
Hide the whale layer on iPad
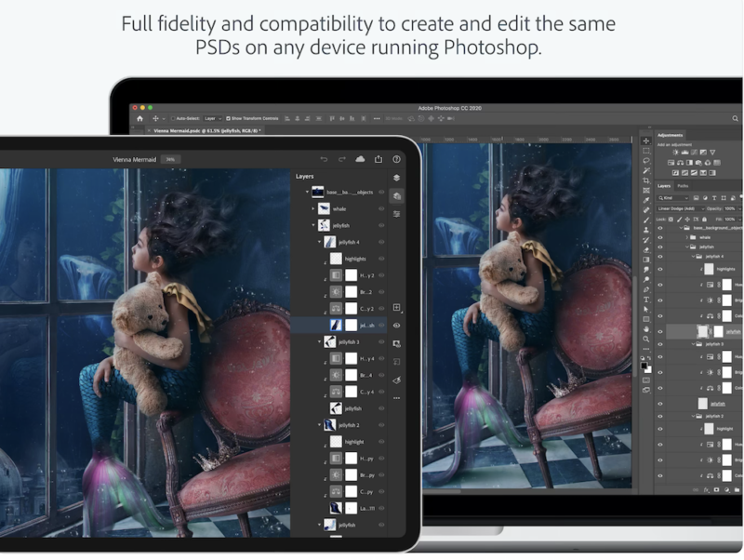click(x=381, y=208)
